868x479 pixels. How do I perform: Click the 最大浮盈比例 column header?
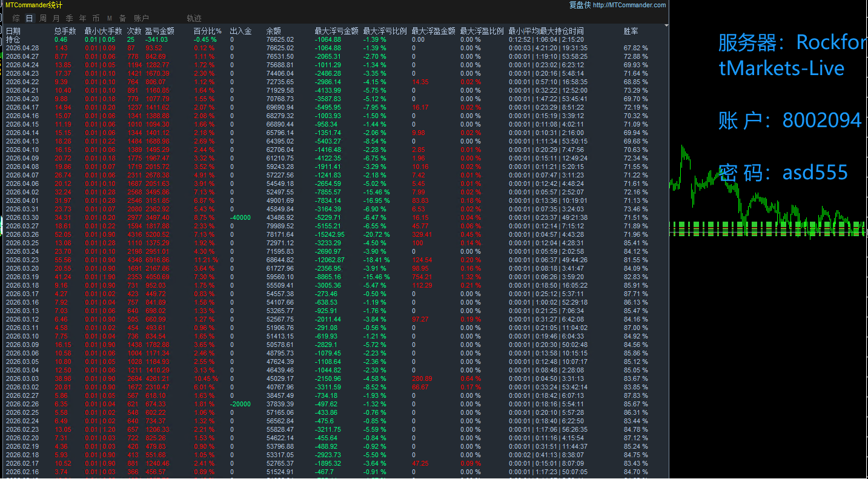482,31
